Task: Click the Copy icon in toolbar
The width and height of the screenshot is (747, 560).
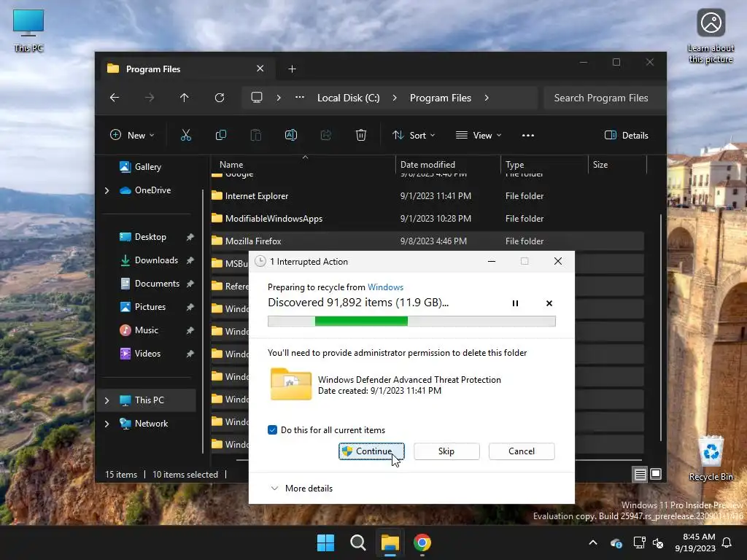Action: point(220,135)
